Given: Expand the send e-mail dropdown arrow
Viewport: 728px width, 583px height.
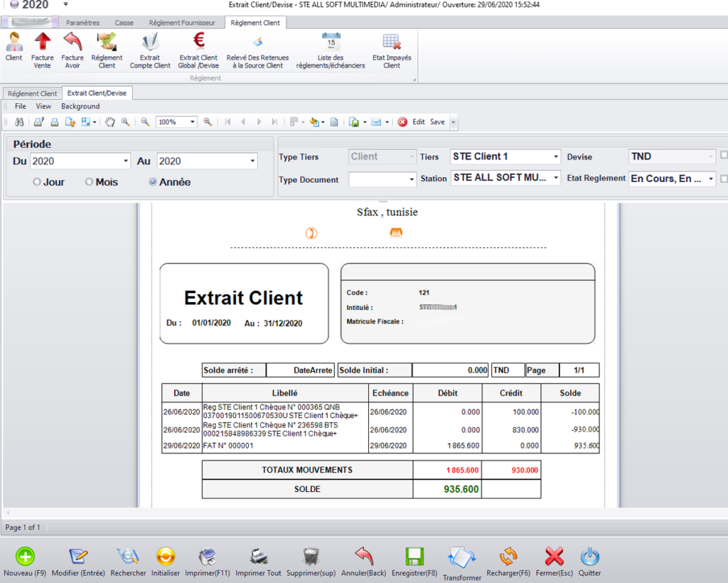Looking at the screenshot, I should [387, 122].
